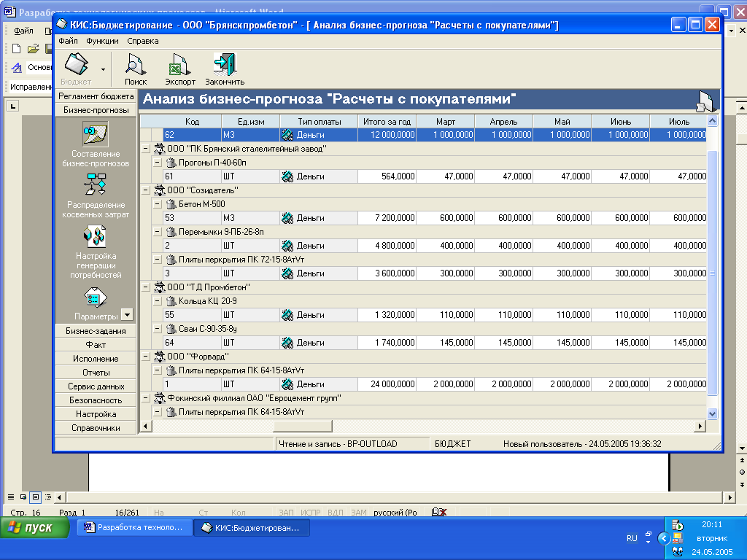The height and width of the screenshot is (560, 747).
Task: Open the Справка menu
Action: [x=142, y=42]
